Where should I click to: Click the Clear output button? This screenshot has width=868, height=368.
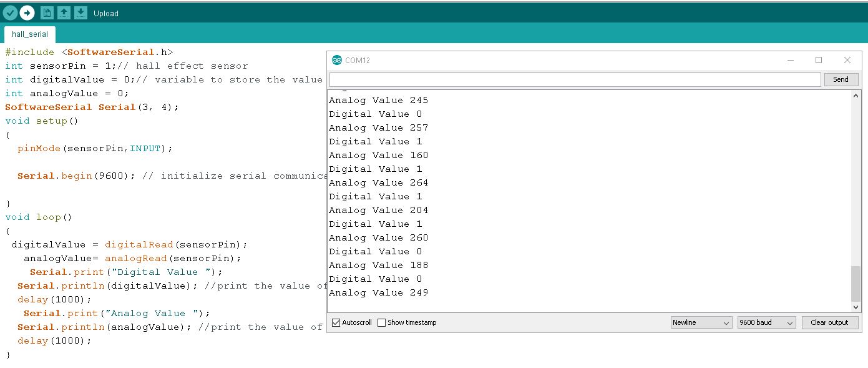tap(829, 322)
